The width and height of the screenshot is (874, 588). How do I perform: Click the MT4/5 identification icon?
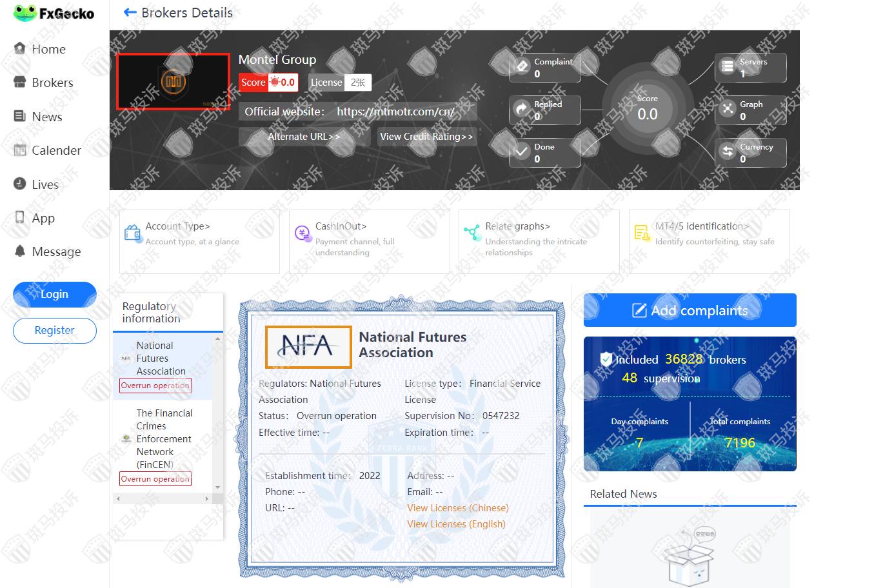[642, 233]
